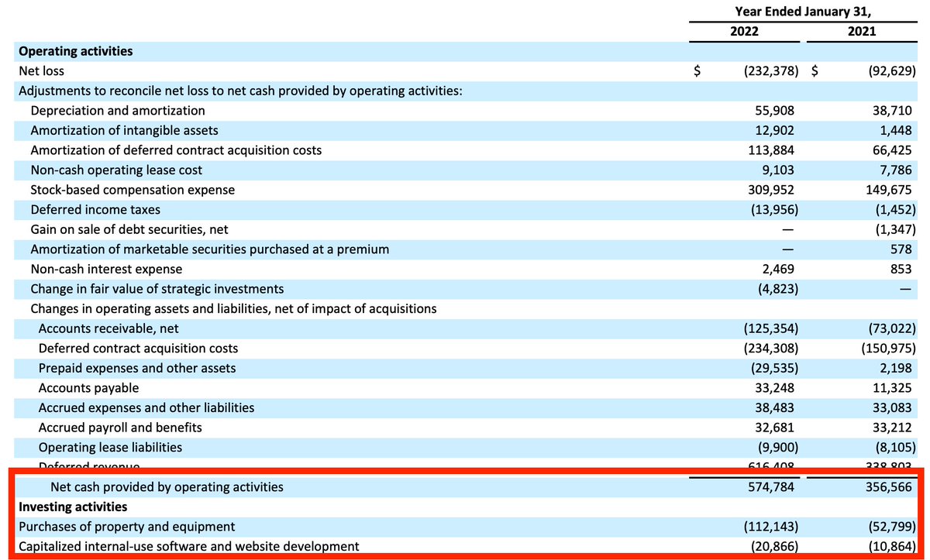The width and height of the screenshot is (930, 560).
Task: Select the 2021 column header
Action: pyautogui.click(x=862, y=32)
